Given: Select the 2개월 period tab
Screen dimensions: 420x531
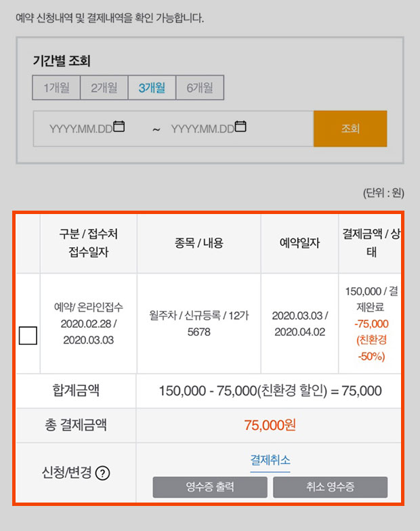Looking at the screenshot, I should pos(104,88).
